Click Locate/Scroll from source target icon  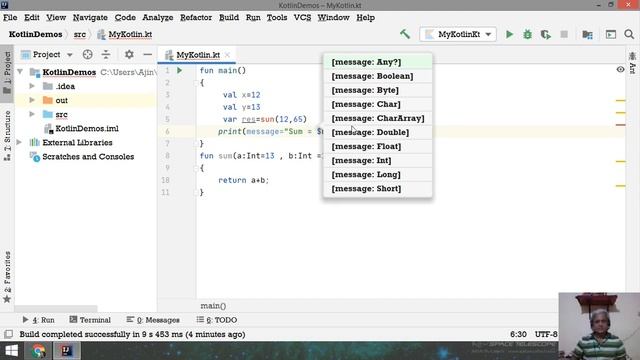pos(87,54)
